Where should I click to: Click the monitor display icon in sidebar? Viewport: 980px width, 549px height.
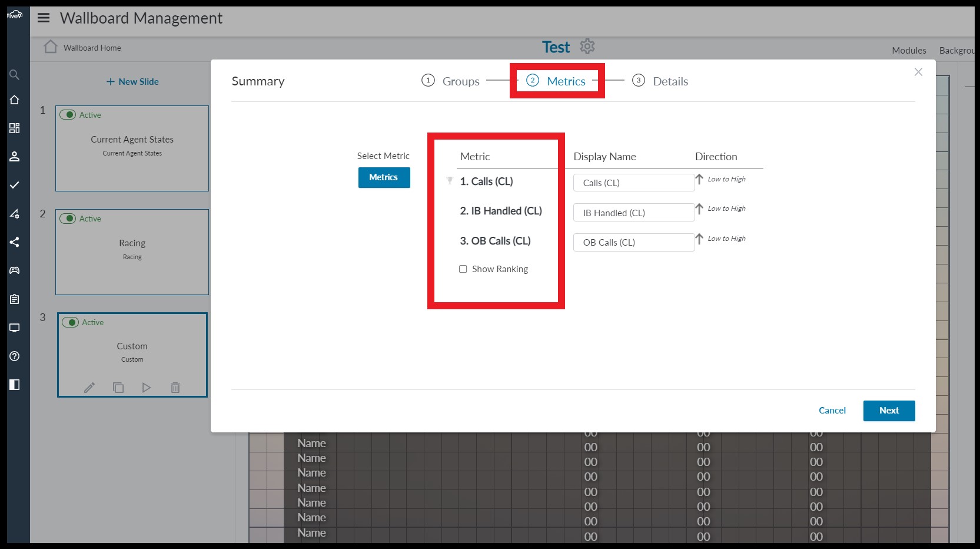[x=15, y=328]
